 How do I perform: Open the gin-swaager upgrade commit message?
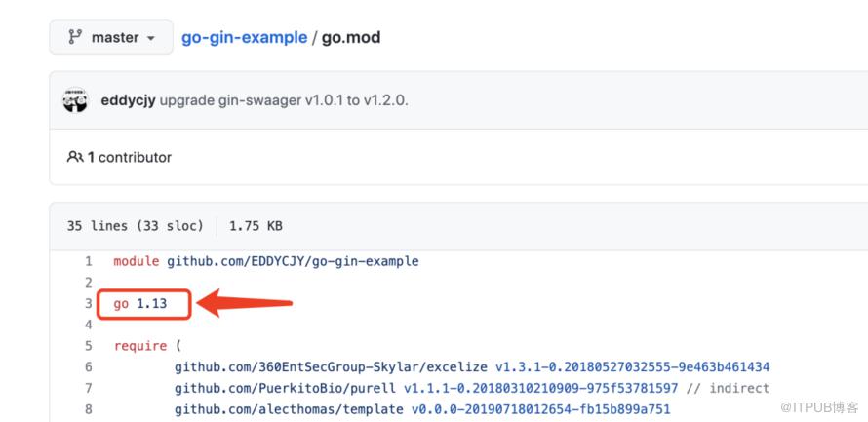(x=284, y=100)
